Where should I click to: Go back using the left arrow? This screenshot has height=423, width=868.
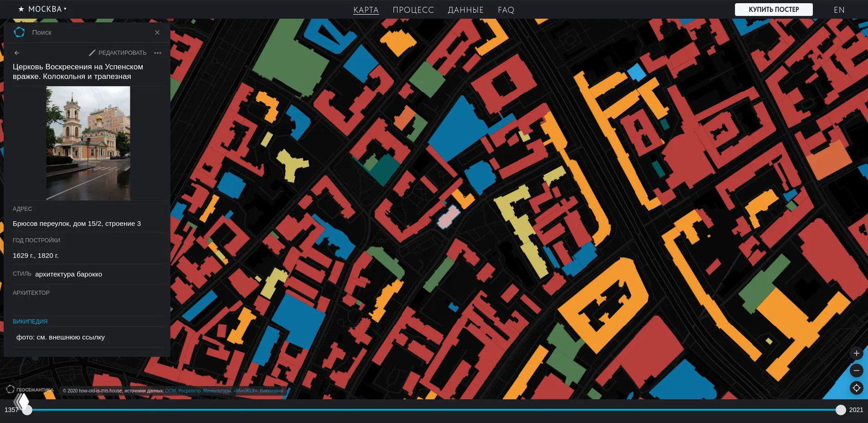tap(17, 53)
